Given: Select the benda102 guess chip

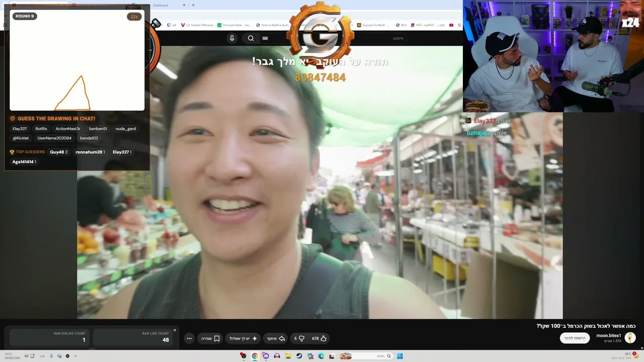Looking at the screenshot, I should (89, 138).
